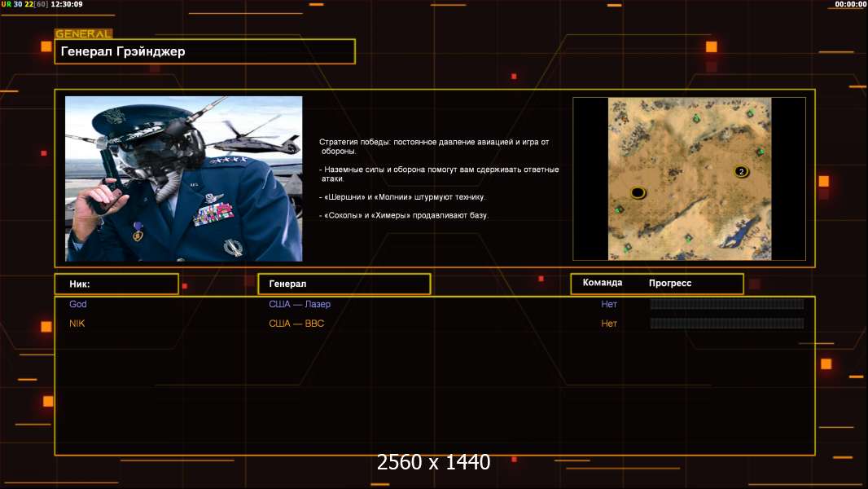Click the Прогресс column header
This screenshot has height=489, width=868.
coord(670,283)
